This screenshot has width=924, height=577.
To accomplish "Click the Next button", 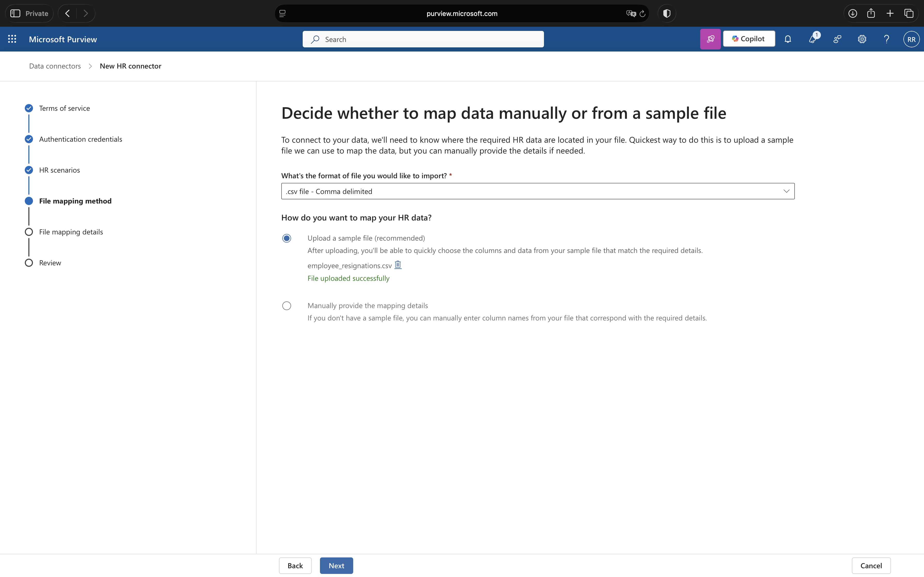I will click(336, 566).
